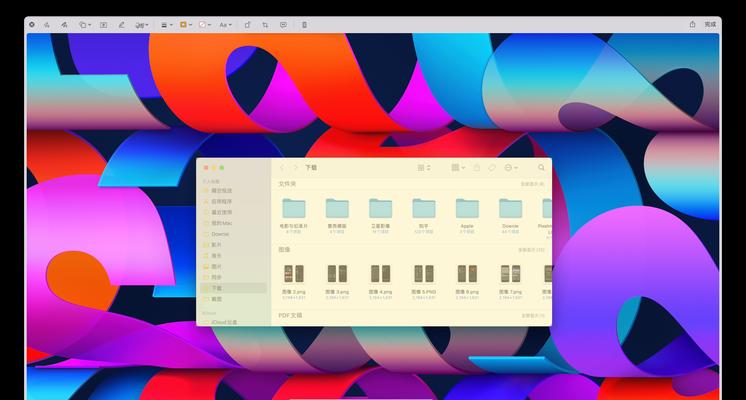746x400 pixels.
Task: Activate the Crop tool
Action: [265, 25]
